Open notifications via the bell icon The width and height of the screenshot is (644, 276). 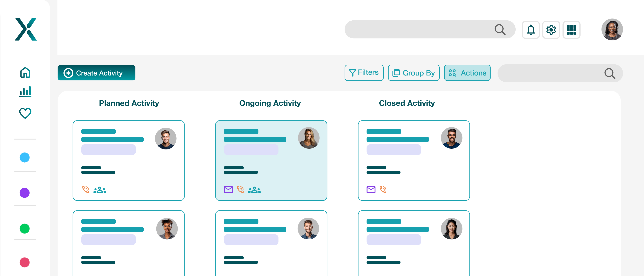click(530, 30)
